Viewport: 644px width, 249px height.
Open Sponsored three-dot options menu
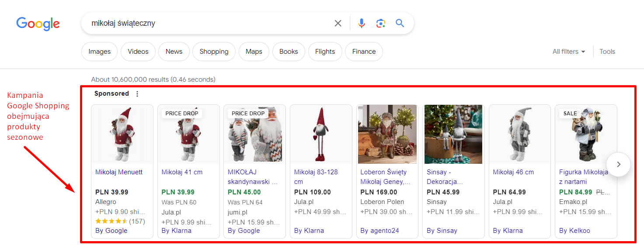tap(137, 94)
